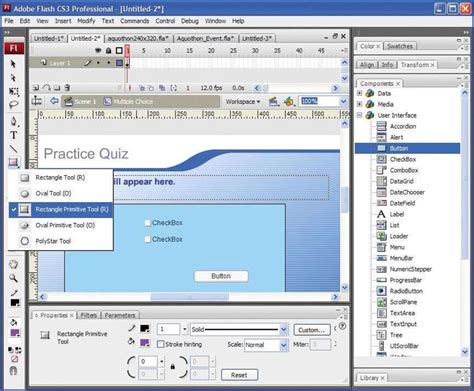Open the Insert menu
The width and height of the screenshot is (474, 391).
[63, 21]
